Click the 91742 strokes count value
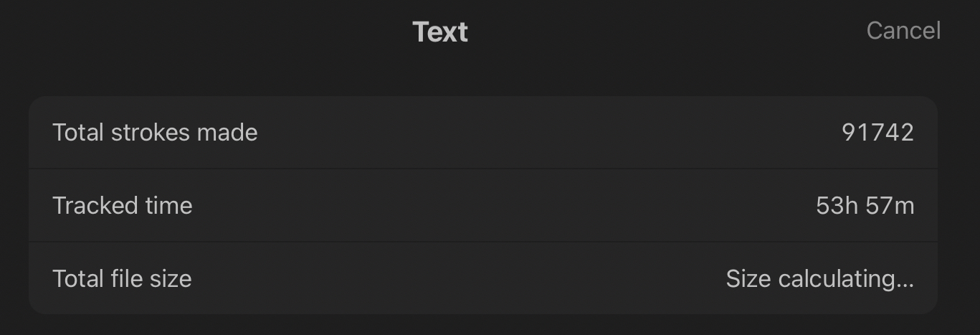 [x=877, y=133]
